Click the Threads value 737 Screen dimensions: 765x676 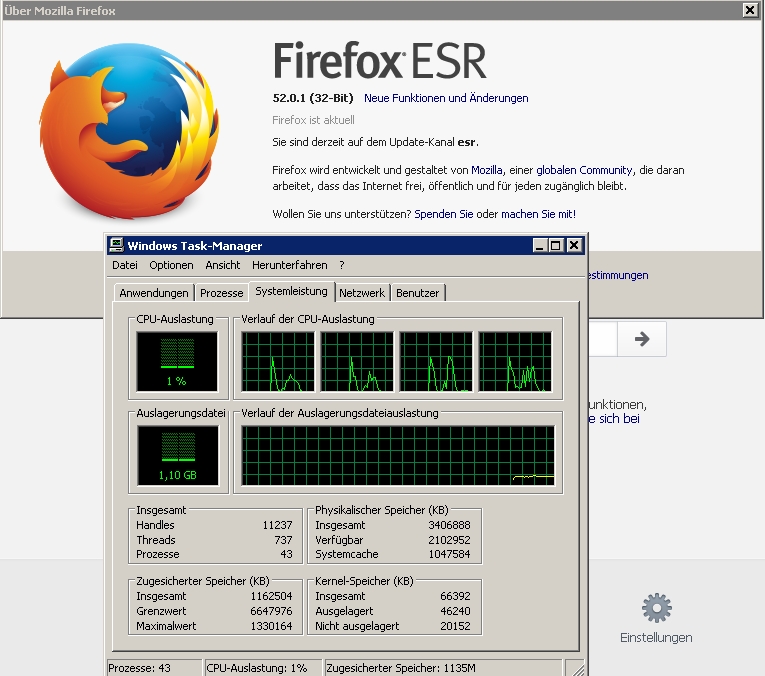point(283,540)
